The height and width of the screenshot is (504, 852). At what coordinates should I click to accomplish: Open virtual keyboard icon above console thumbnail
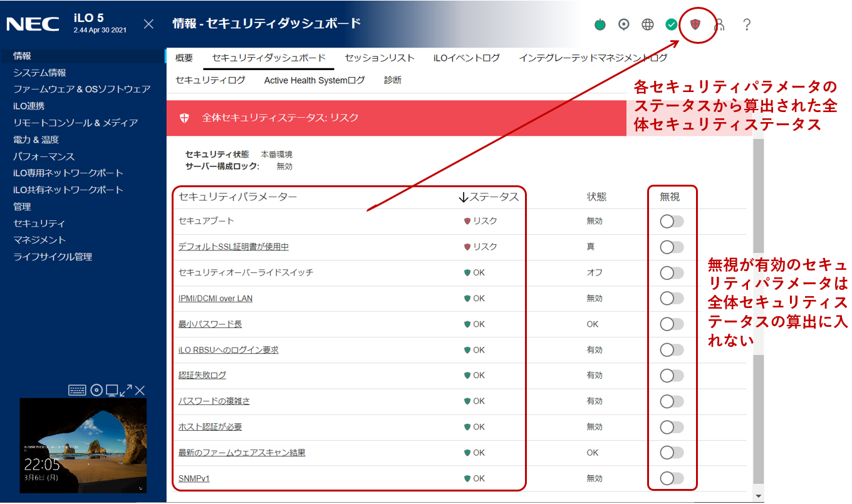77,390
